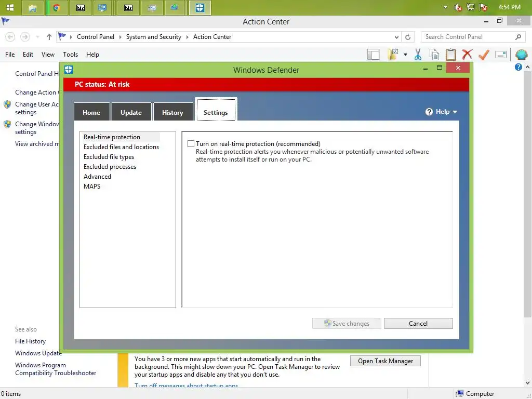
Task: Click the Save changes button
Action: coord(347,323)
